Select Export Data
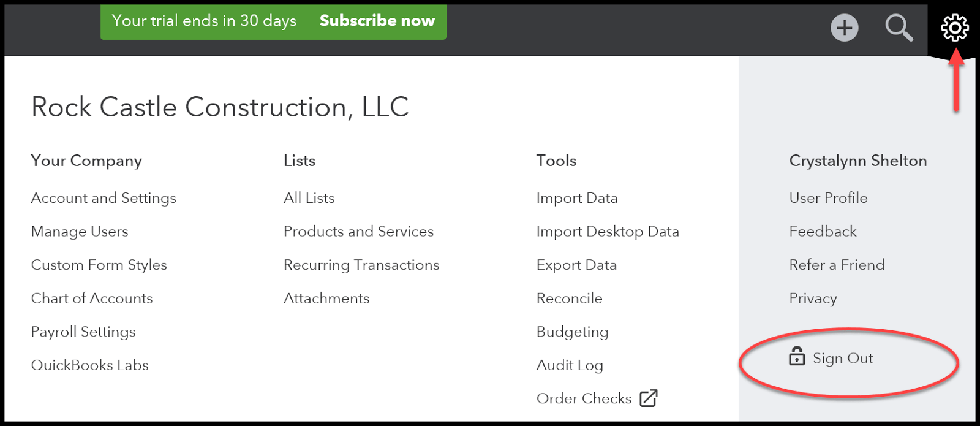980x426 pixels. 576,265
